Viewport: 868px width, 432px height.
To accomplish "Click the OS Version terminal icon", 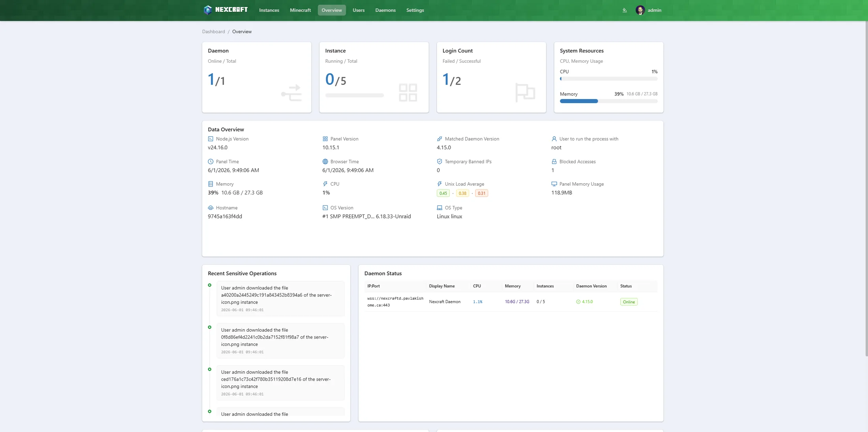I will point(325,208).
